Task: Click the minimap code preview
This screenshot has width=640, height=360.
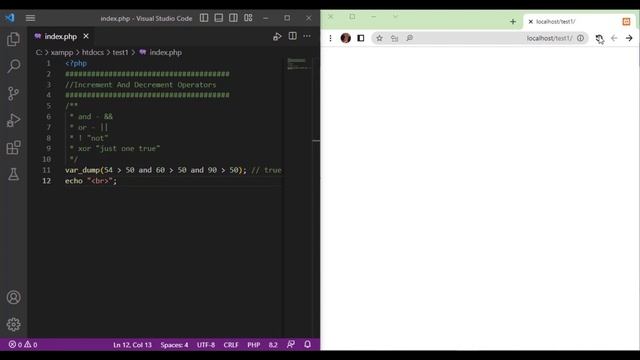Action: (x=298, y=64)
